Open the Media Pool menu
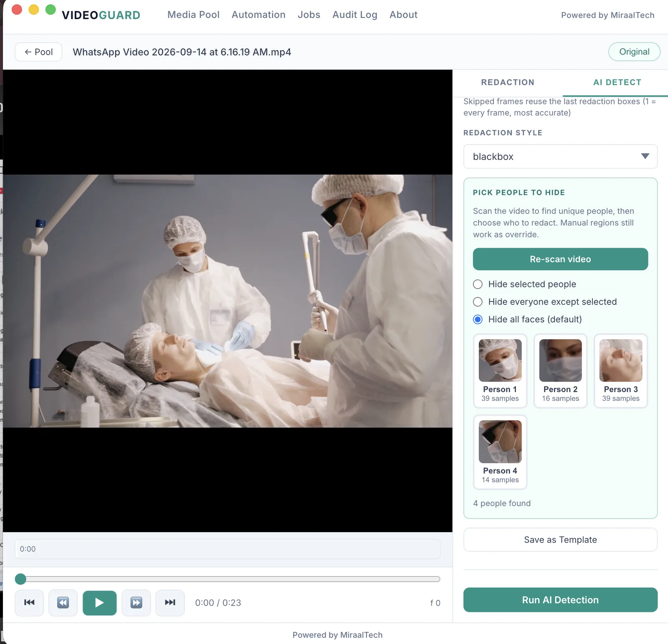This screenshot has width=668, height=644. coord(193,15)
